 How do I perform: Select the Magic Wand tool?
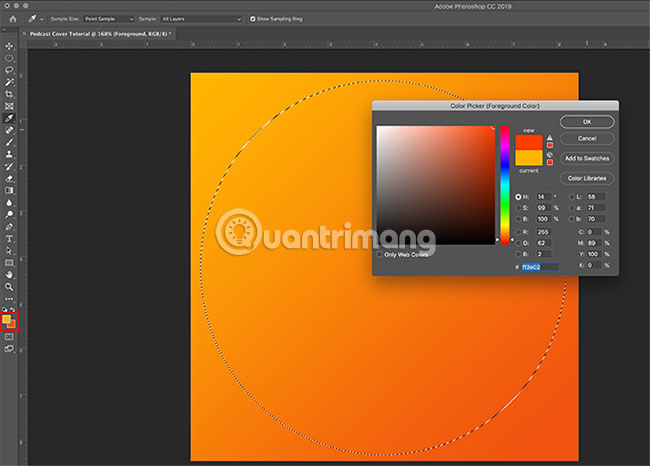9,82
